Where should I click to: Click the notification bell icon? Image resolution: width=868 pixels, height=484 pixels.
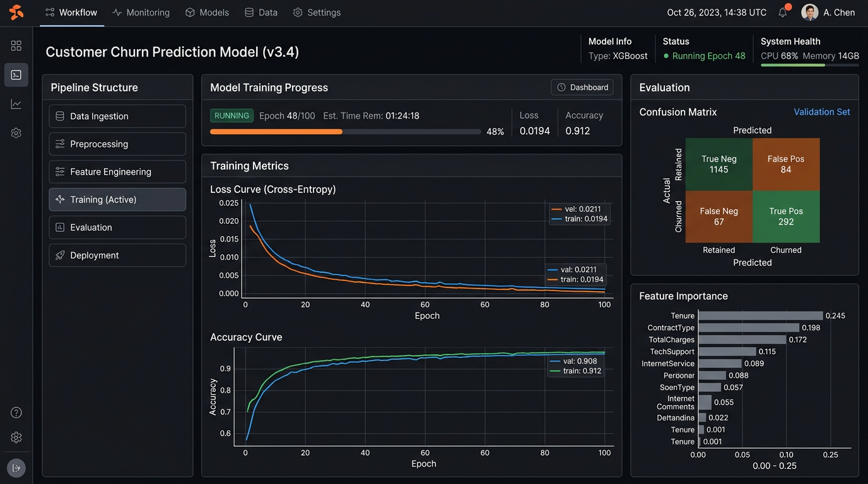coord(783,13)
